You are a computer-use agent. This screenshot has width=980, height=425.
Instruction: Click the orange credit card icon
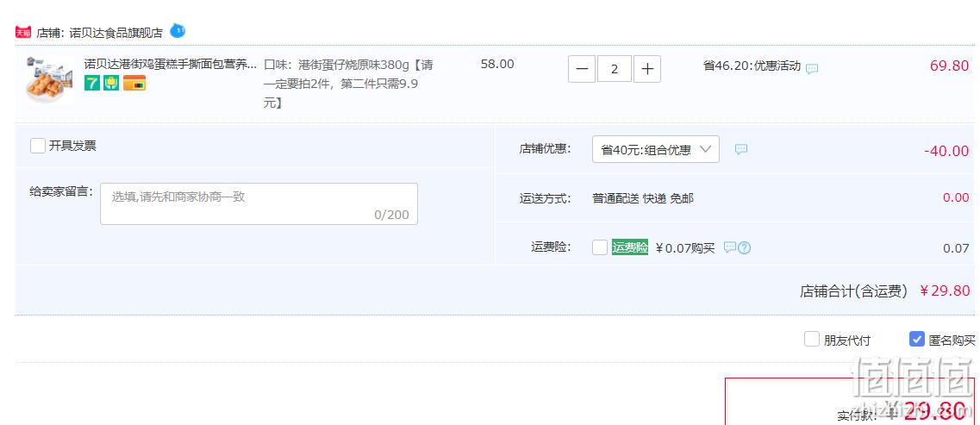click(x=134, y=83)
